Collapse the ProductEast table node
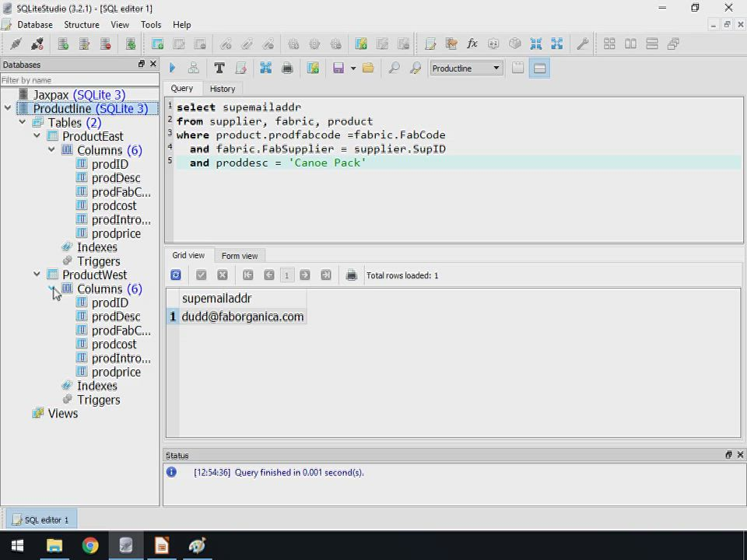Image resolution: width=747 pixels, height=560 pixels. point(37,136)
